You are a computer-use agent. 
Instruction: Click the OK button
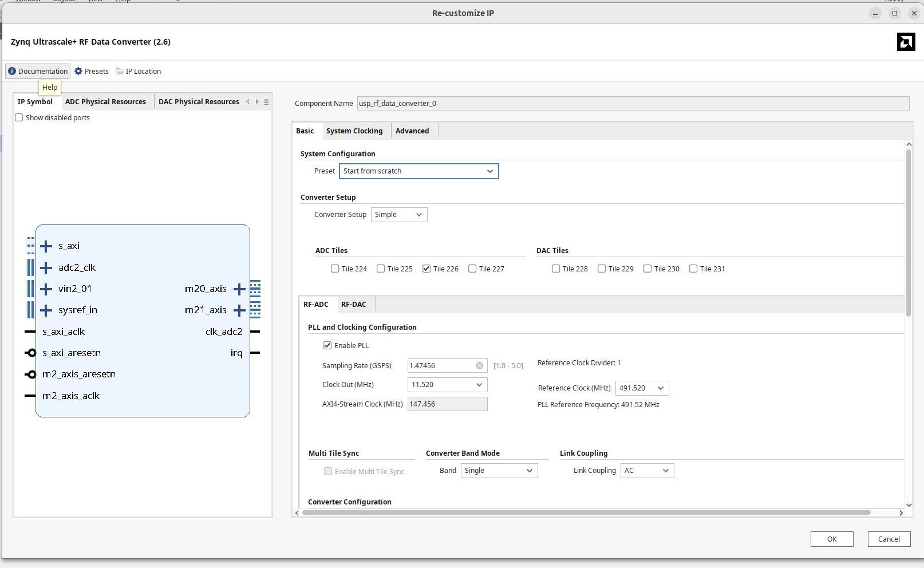831,539
